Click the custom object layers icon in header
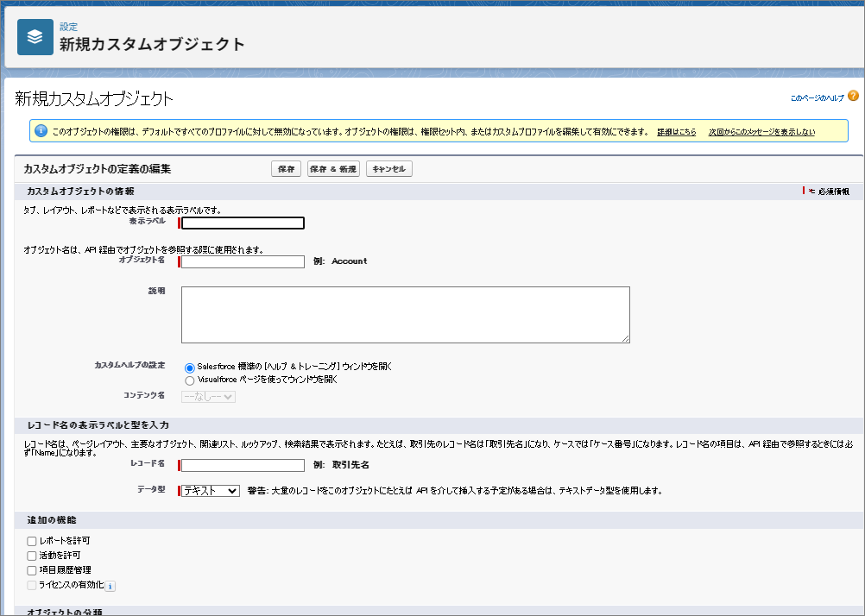 [35, 37]
